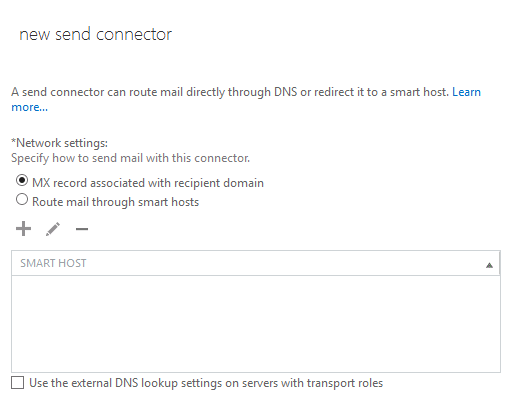This screenshot has width=508, height=395.
Task: Click "Specify how to send mail" instruction text
Action: point(130,158)
